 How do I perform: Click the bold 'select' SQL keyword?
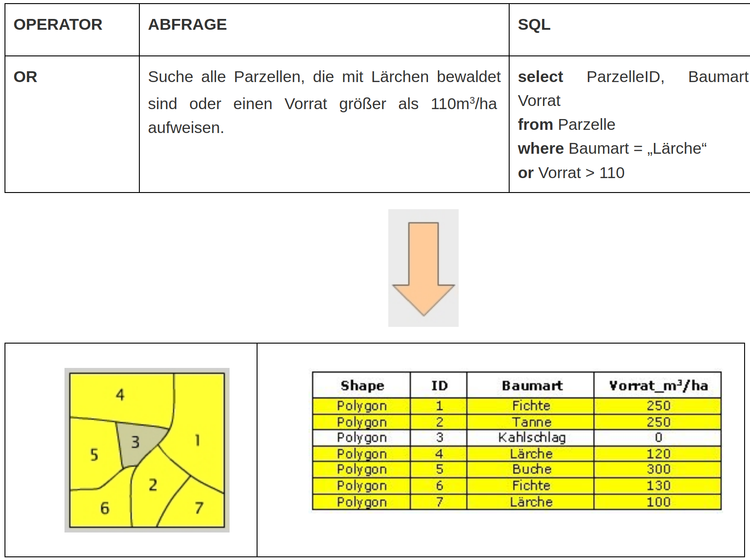(540, 77)
